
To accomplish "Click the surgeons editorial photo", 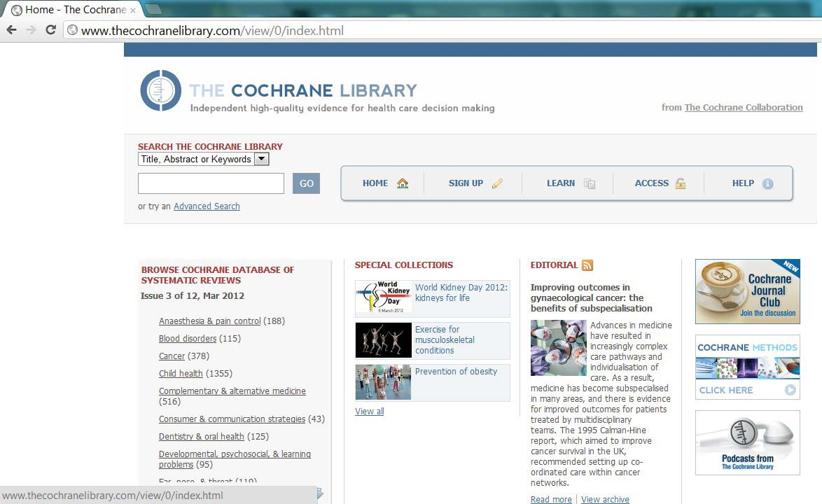I will [x=558, y=348].
